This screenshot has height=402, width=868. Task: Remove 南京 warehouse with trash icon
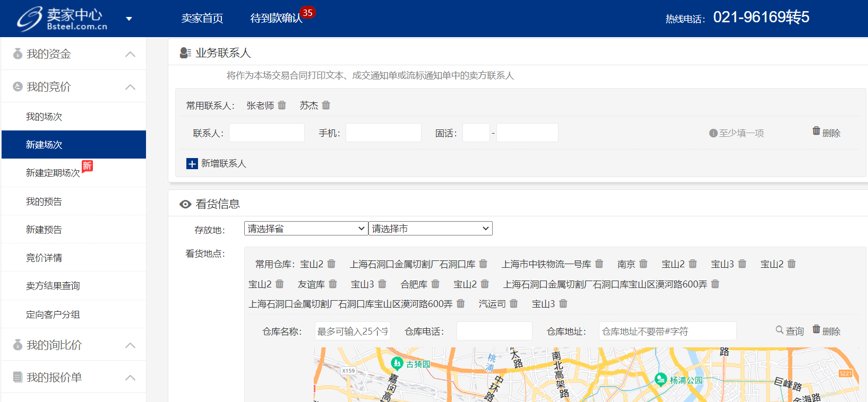pos(643,264)
